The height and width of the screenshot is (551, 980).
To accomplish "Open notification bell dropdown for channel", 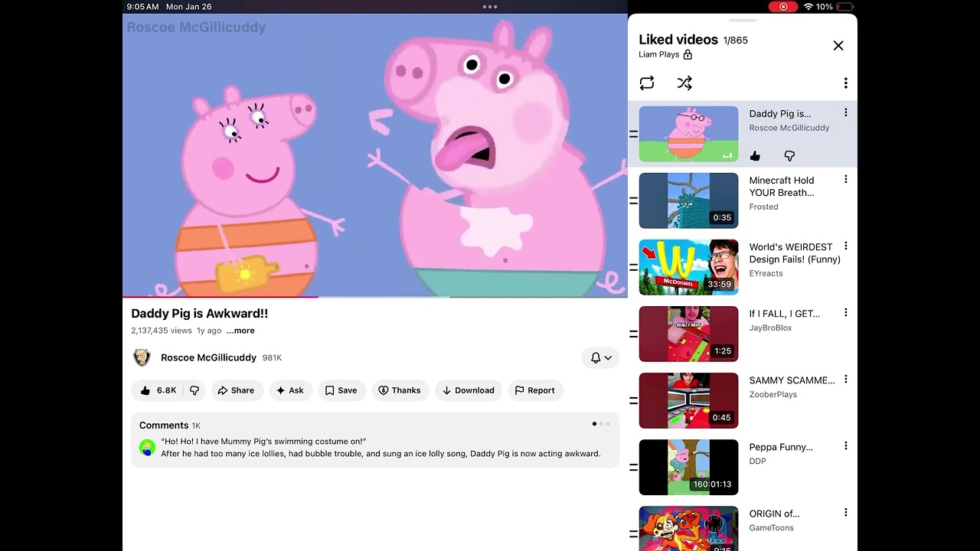I will [x=601, y=357].
